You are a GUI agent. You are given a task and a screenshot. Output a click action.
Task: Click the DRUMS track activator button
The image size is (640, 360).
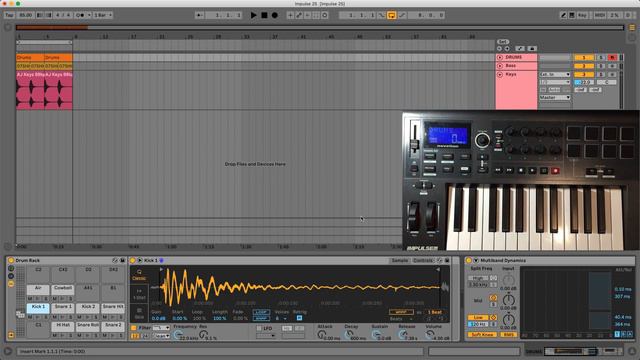pyautogui.click(x=584, y=58)
